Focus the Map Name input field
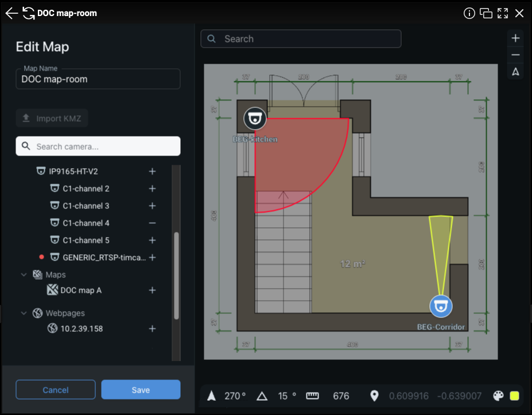This screenshot has width=532, height=415. click(x=98, y=79)
